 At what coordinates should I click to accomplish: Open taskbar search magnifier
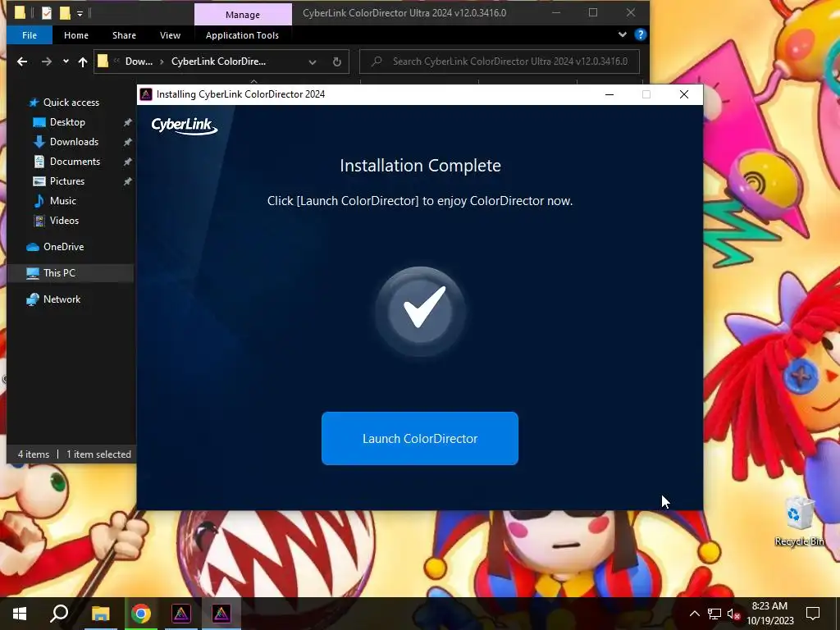[x=59, y=614]
